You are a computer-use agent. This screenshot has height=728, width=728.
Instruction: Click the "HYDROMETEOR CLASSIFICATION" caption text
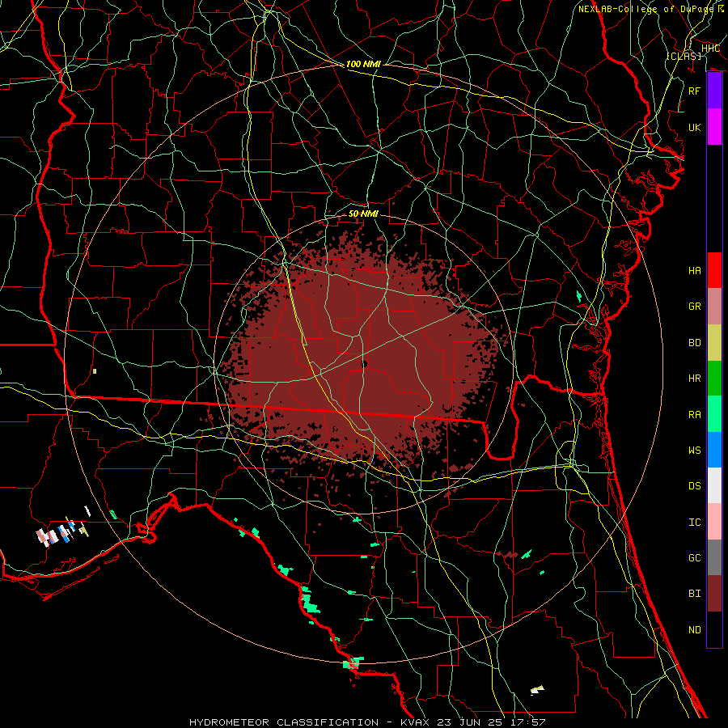pos(284,722)
